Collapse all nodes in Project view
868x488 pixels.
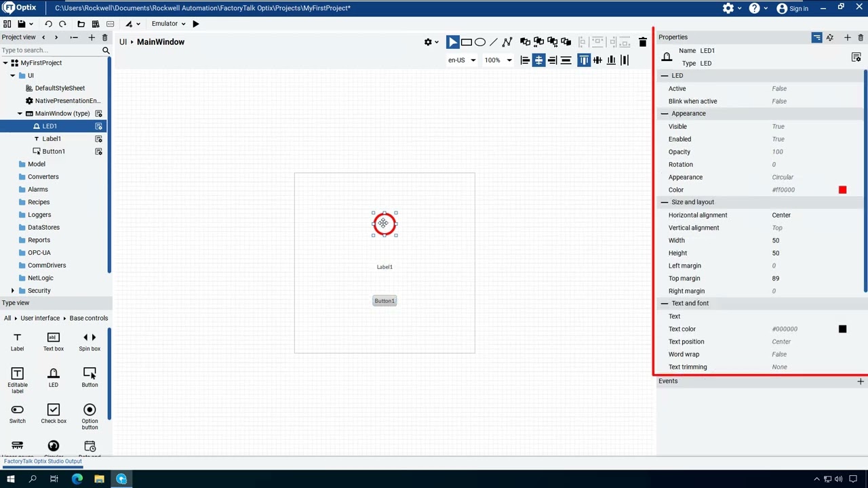[x=74, y=37]
